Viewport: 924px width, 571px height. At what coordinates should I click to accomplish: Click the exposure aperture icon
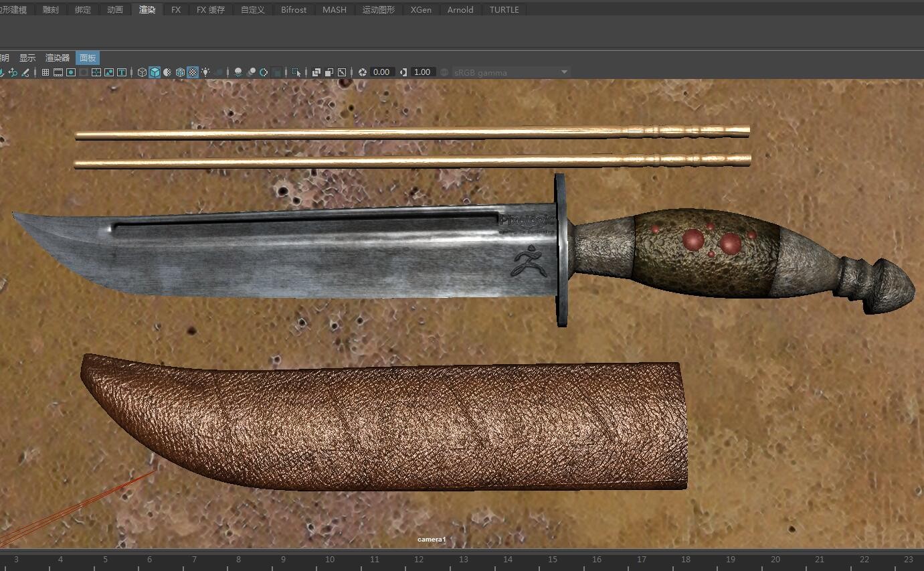pos(363,72)
